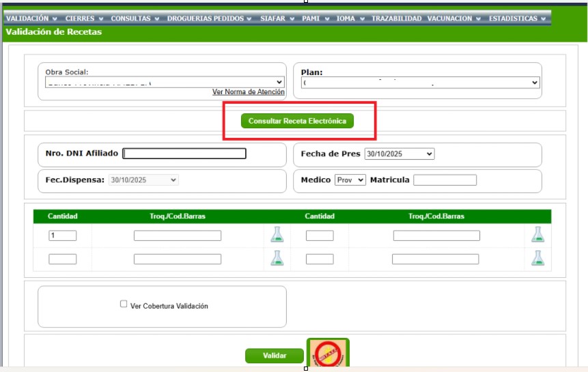Open the DROGUERIAS PEDIDOS menu
The width and height of the screenshot is (588, 372).
(209, 18)
